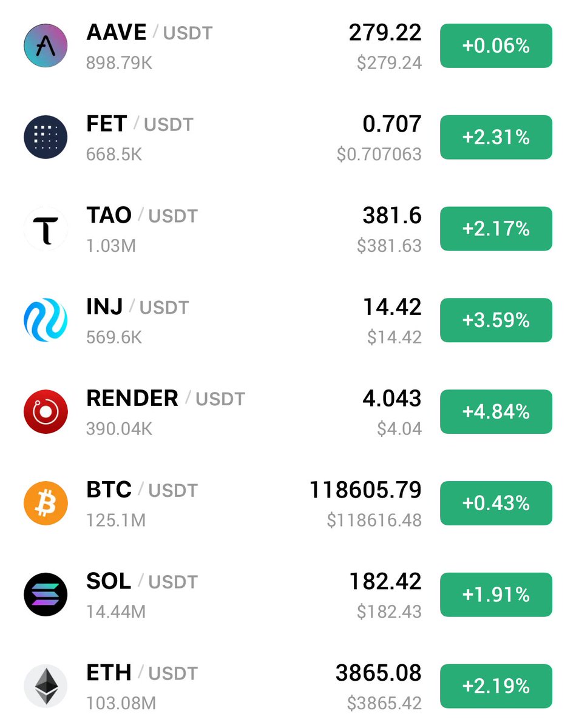Select the Solana SOL logo icon

pyautogui.click(x=46, y=595)
